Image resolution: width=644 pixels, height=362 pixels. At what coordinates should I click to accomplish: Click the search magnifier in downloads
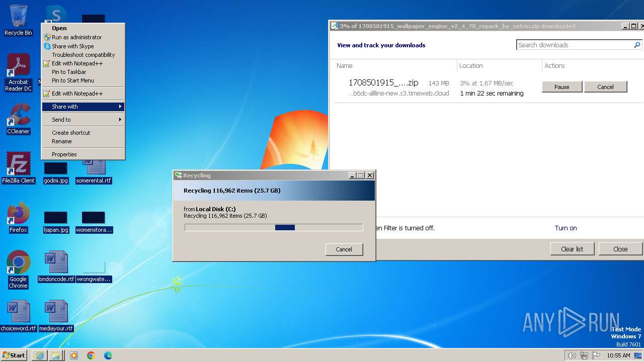(637, 45)
